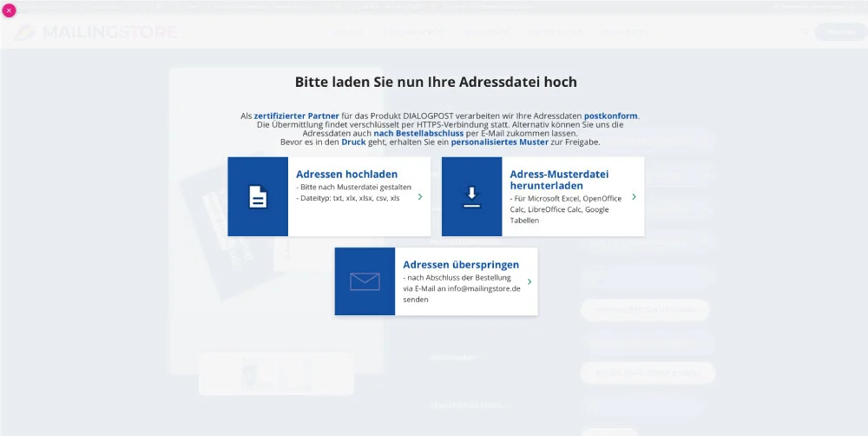Open the Adress-Musterdatei herunterladen heading
The image size is (868, 436).
click(x=559, y=180)
